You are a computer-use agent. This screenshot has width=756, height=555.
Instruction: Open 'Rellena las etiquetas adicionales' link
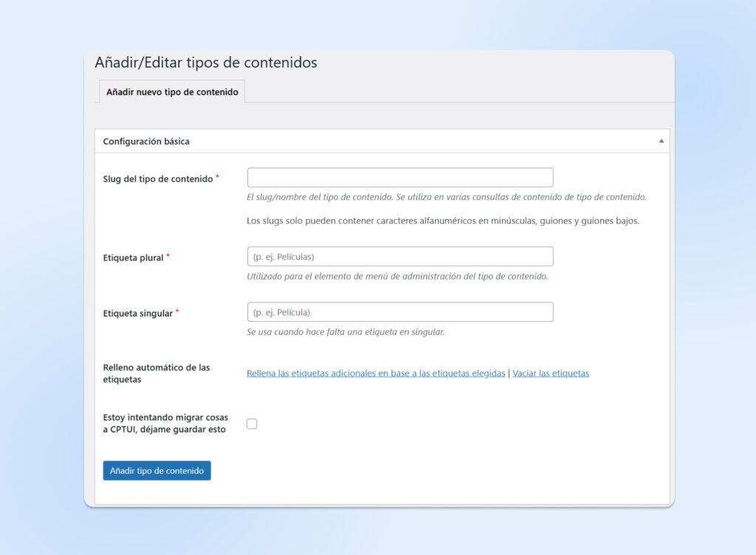(x=376, y=373)
